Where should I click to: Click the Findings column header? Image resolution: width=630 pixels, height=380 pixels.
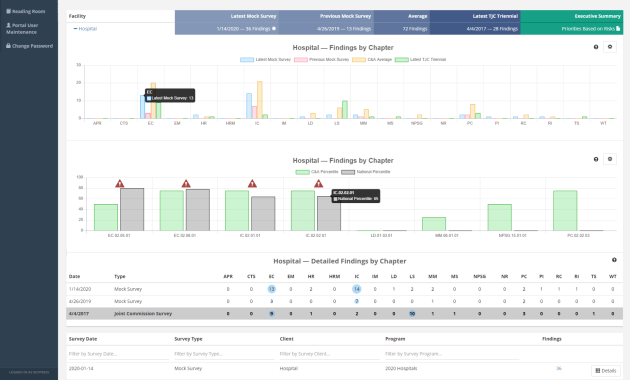click(552, 339)
